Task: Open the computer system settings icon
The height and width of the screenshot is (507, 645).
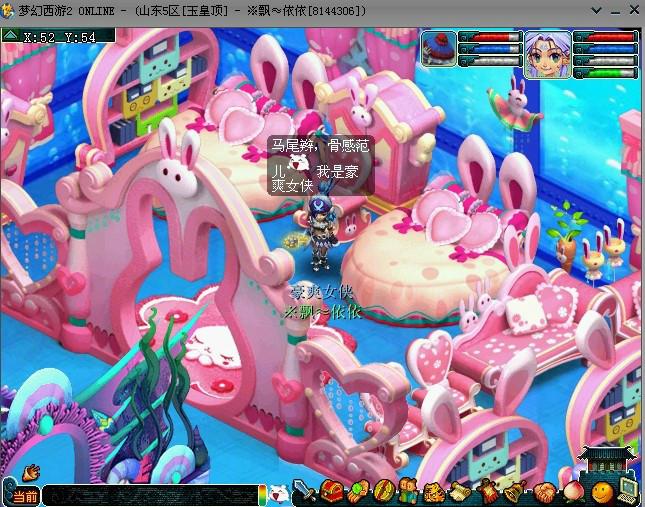Action: pos(628,490)
